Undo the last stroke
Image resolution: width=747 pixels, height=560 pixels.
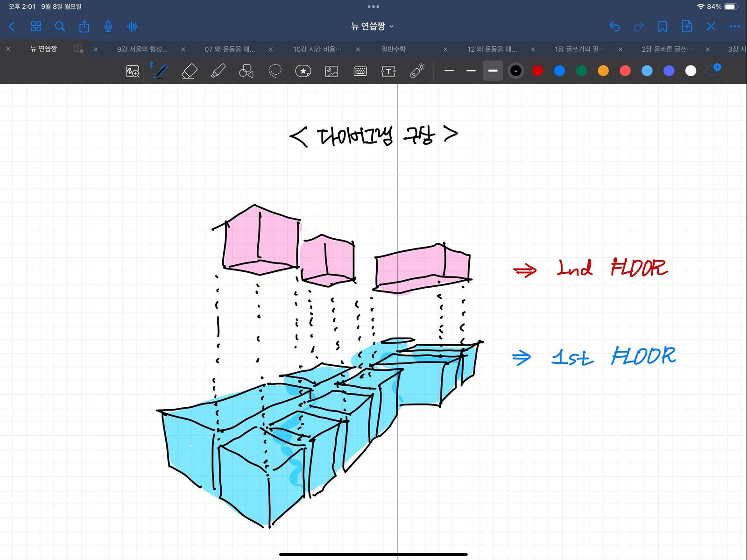(x=614, y=27)
